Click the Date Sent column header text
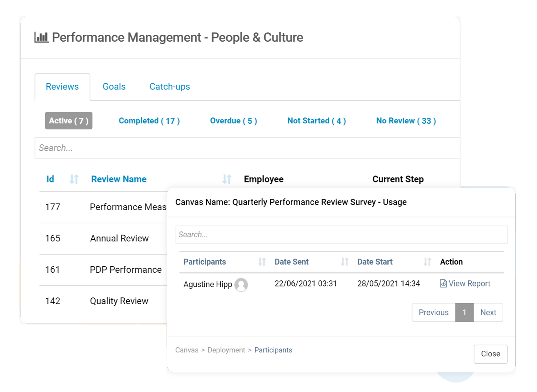Viewport: 537px width, 392px height. [x=291, y=262]
